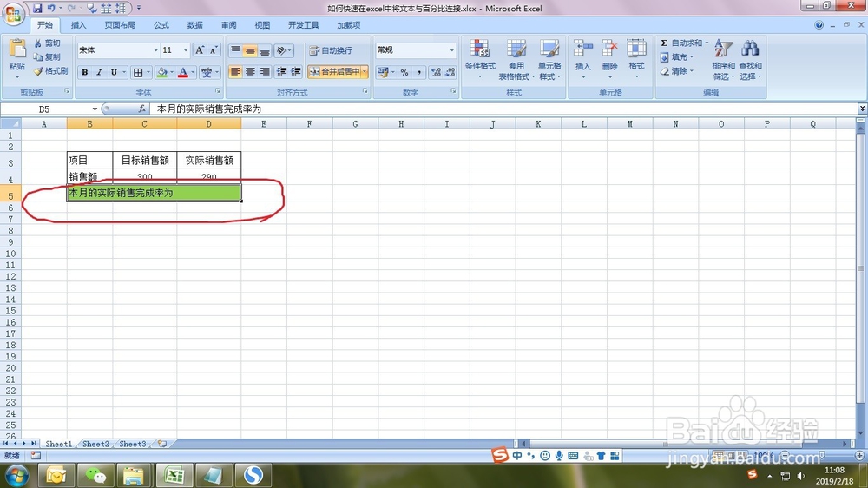868x488 pixels.
Task: Undo the last action
Action: tap(51, 9)
